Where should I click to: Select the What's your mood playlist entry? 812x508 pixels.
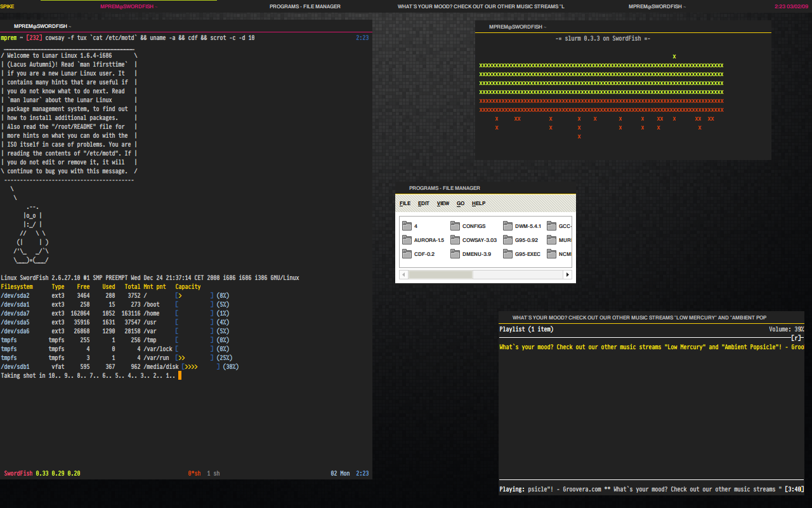click(652, 347)
